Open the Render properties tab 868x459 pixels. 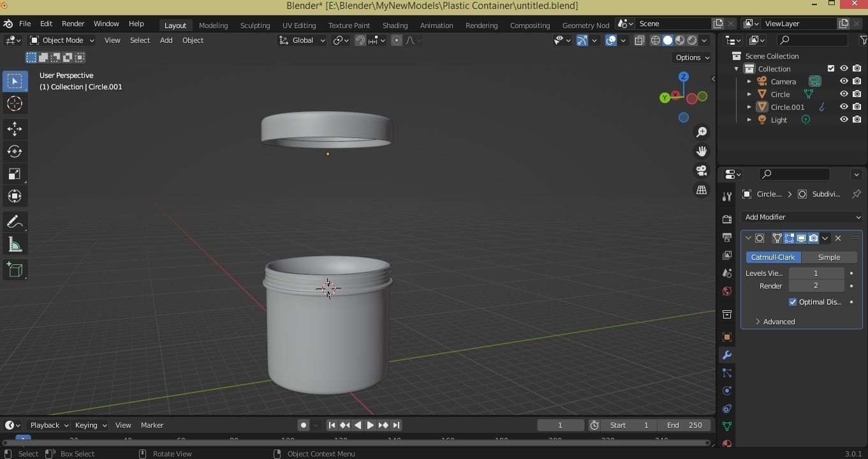(726, 219)
